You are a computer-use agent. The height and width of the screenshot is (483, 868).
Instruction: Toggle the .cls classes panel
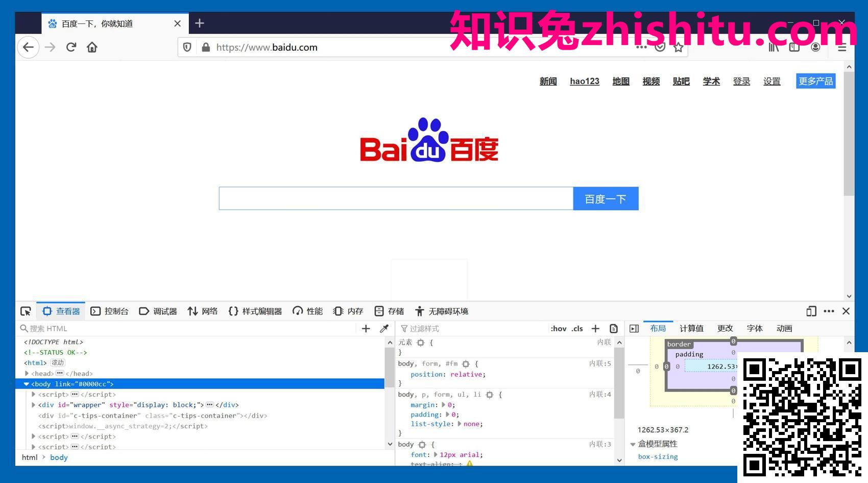coord(577,329)
